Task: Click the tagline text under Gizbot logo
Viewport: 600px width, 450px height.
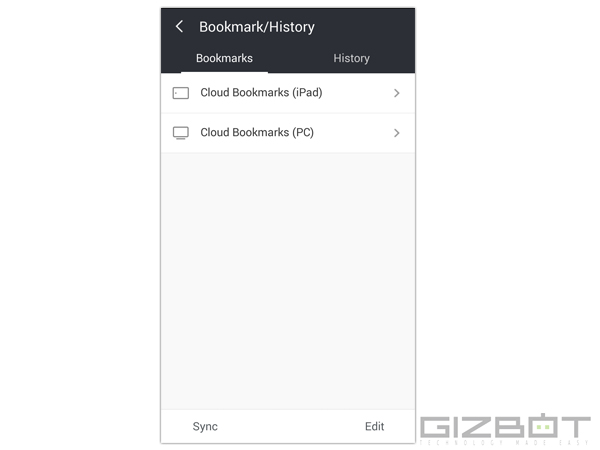Action: tap(504, 442)
